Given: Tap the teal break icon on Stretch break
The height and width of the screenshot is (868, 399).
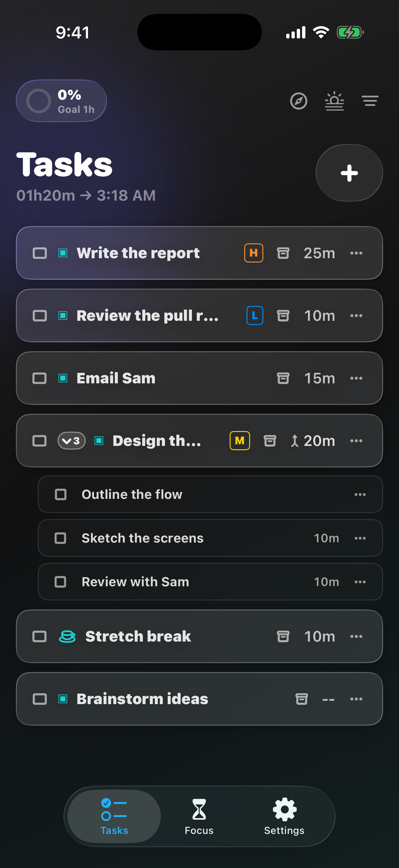Looking at the screenshot, I should pos(67,637).
